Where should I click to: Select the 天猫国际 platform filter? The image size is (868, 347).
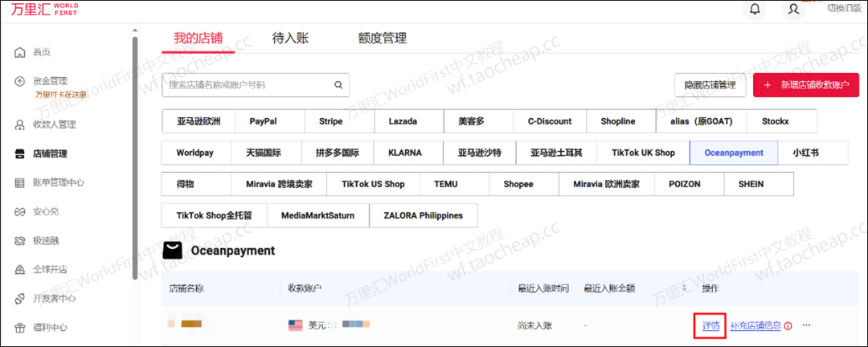point(265,153)
